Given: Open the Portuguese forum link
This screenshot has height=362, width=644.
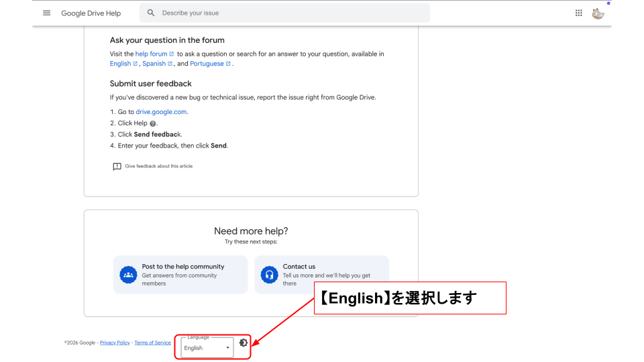Looking at the screenshot, I should point(207,64).
